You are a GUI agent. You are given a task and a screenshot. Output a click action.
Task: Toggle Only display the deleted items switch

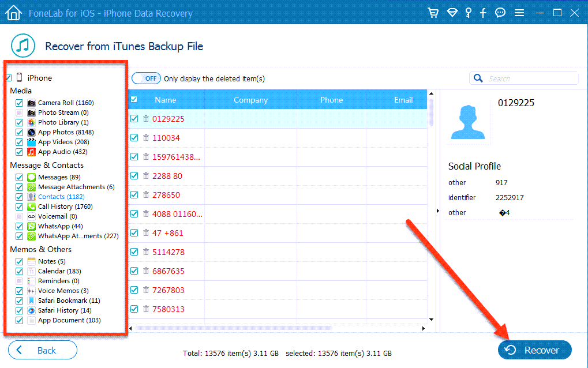(147, 78)
